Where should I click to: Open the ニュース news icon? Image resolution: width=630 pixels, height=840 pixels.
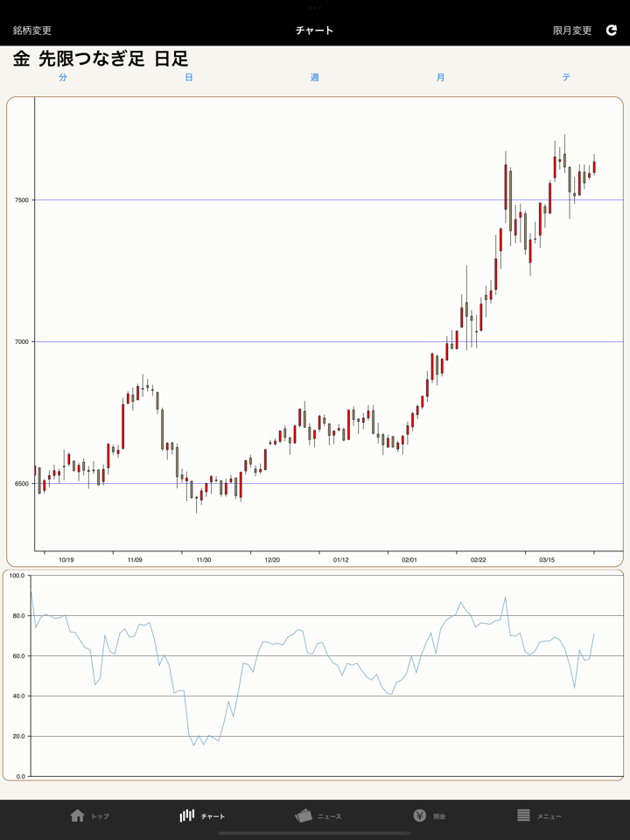tap(304, 815)
